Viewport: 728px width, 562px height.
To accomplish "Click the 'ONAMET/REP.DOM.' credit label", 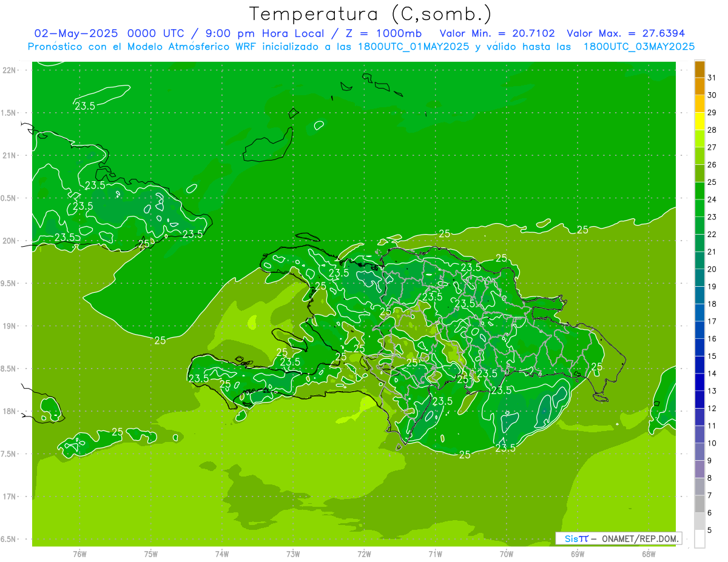I will pyautogui.click(x=639, y=538).
